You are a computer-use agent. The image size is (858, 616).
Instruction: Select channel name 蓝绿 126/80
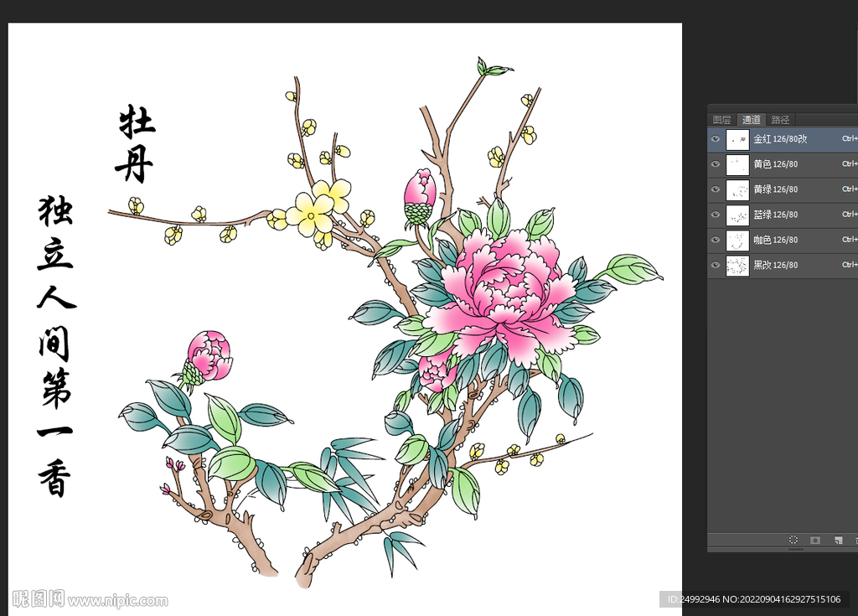tap(775, 215)
